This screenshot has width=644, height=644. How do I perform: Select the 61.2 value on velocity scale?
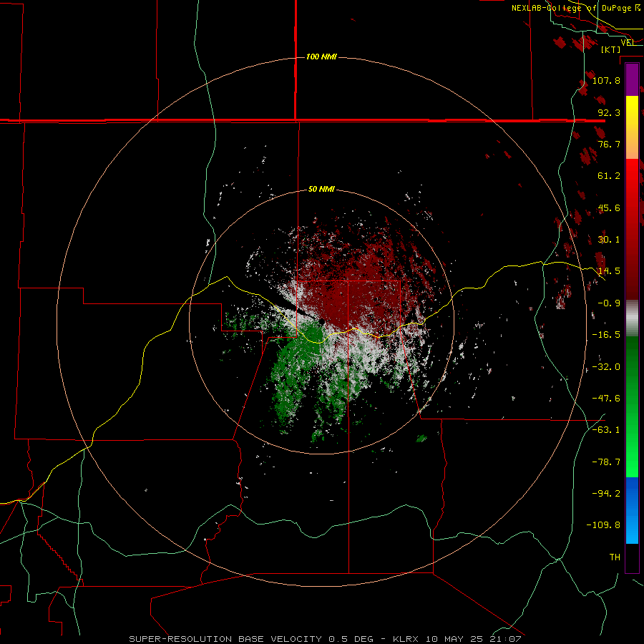pyautogui.click(x=609, y=176)
